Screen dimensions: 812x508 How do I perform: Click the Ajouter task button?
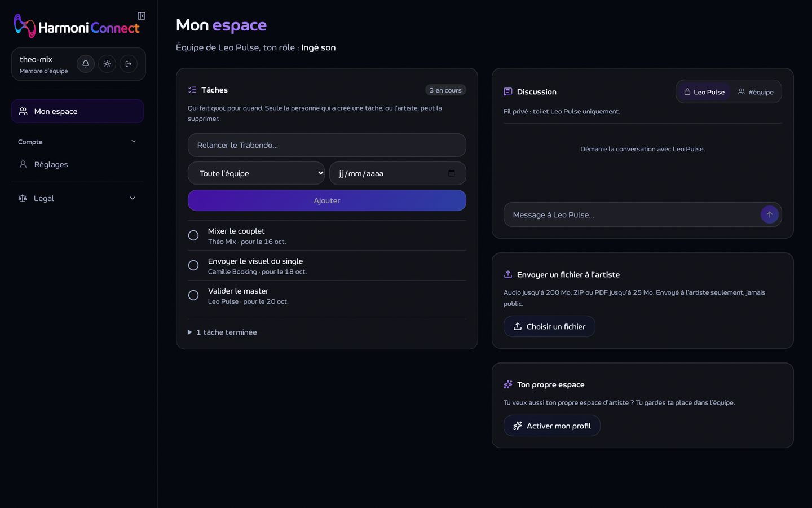point(327,200)
